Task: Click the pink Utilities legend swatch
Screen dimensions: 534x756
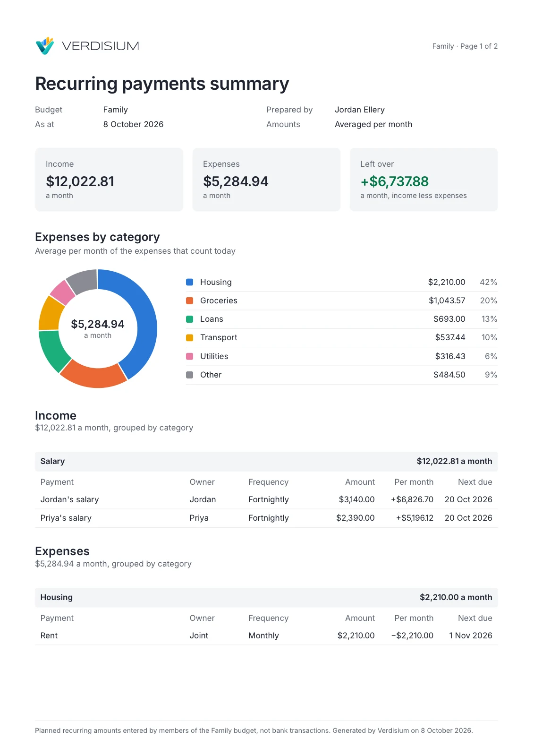Action: coord(190,356)
